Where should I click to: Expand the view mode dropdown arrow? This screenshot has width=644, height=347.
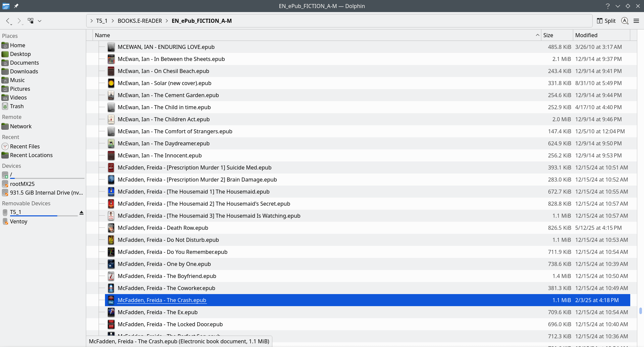[40, 21]
